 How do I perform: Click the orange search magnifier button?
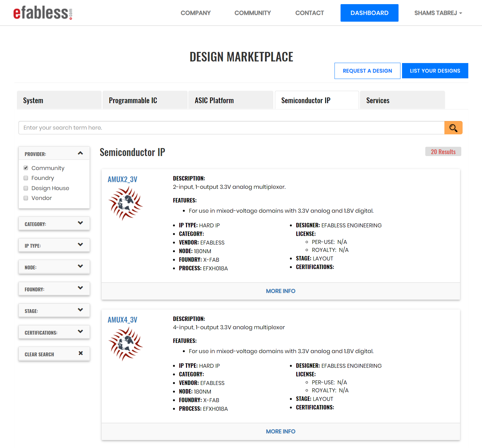[453, 128]
